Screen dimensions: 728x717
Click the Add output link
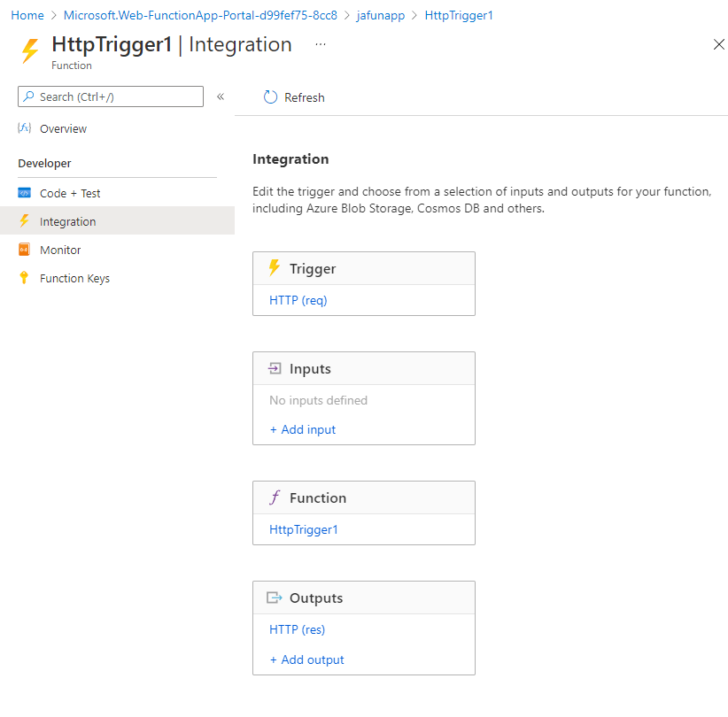(306, 659)
